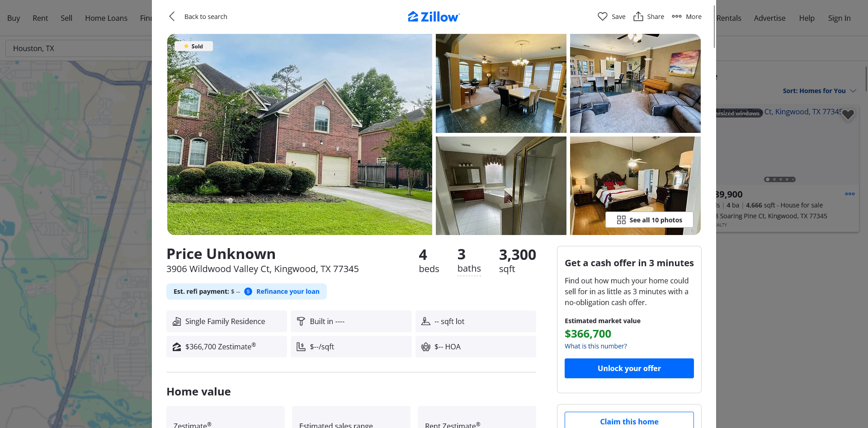868x428 pixels.
Task: Click the Save heart icon
Action: 602,17
